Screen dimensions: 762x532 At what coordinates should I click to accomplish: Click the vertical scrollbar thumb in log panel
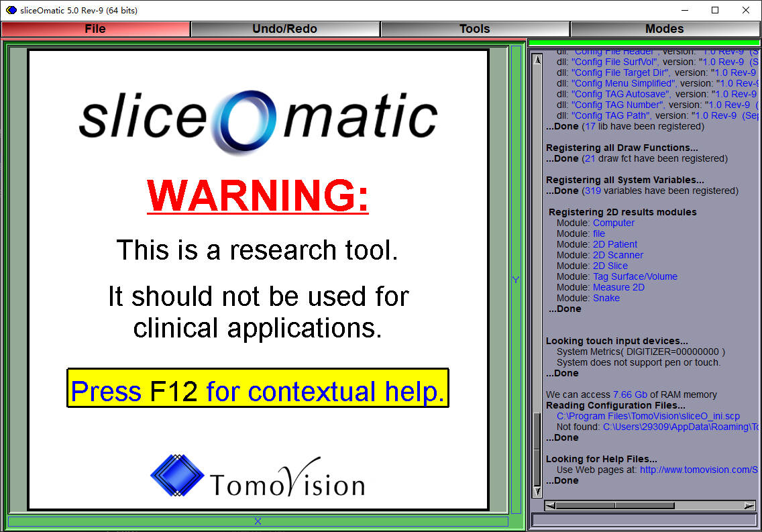click(x=537, y=448)
